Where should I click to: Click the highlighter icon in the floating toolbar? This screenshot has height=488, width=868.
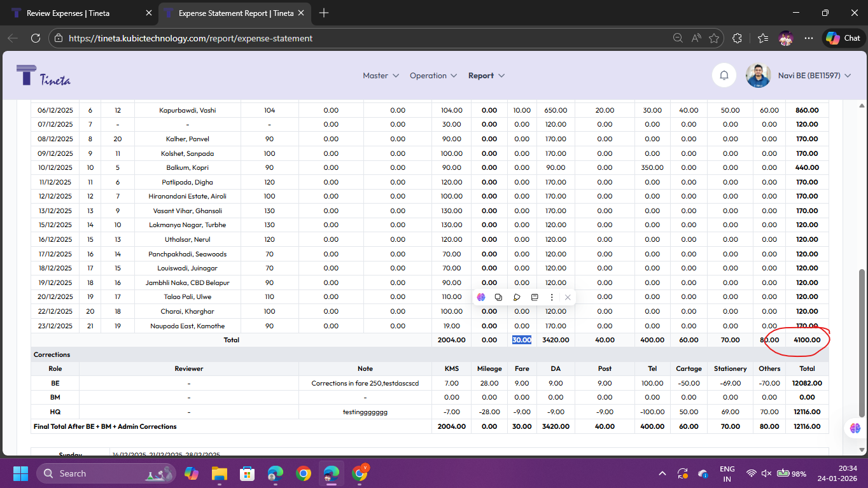[517, 297]
